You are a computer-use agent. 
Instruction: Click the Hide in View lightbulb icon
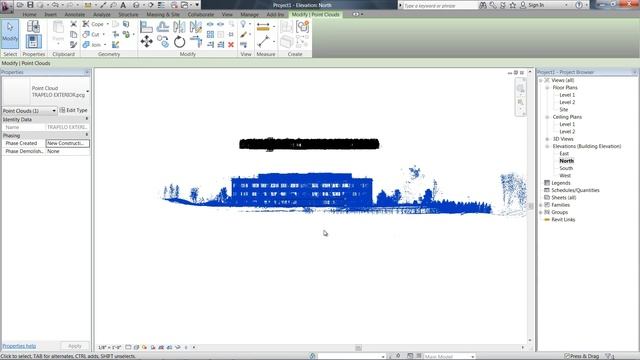pyautogui.click(x=243, y=24)
